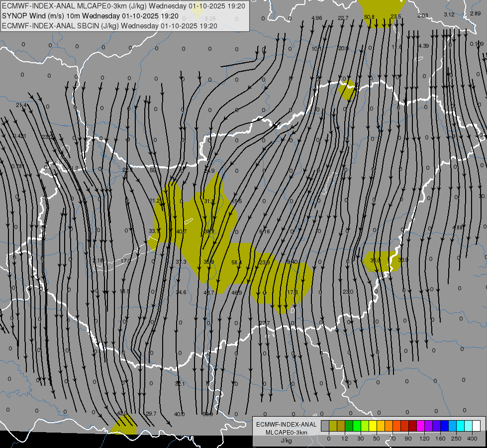Click the map value '22.7'
The image size is (487, 448).
click(x=343, y=18)
